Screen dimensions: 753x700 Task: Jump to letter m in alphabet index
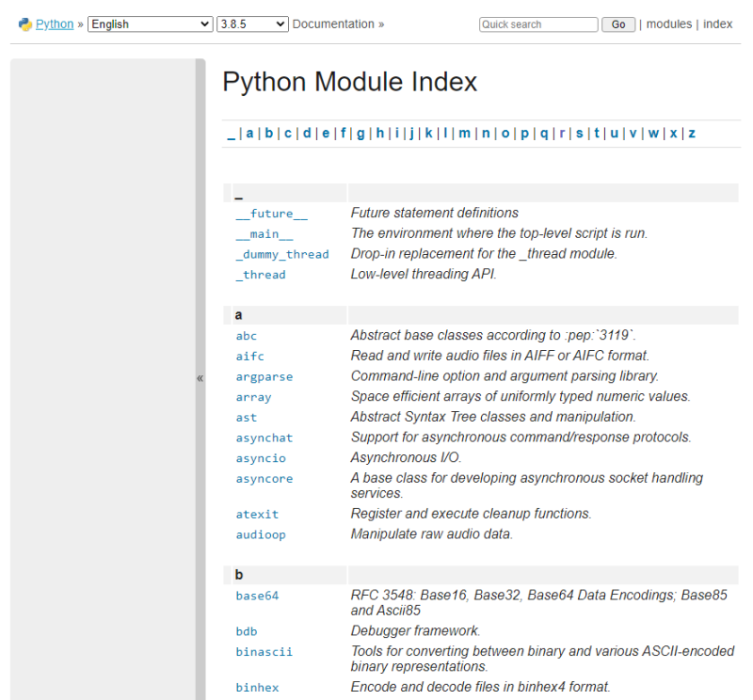pos(465,134)
